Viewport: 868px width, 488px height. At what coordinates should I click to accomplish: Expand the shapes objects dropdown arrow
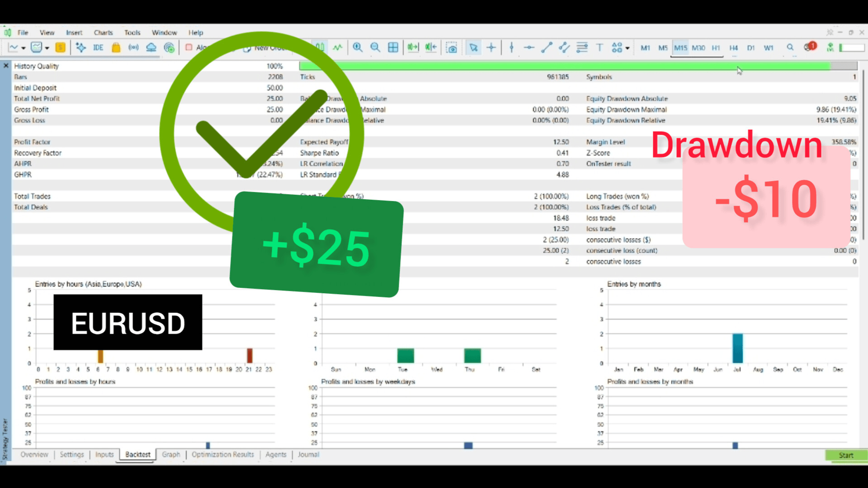tap(627, 48)
